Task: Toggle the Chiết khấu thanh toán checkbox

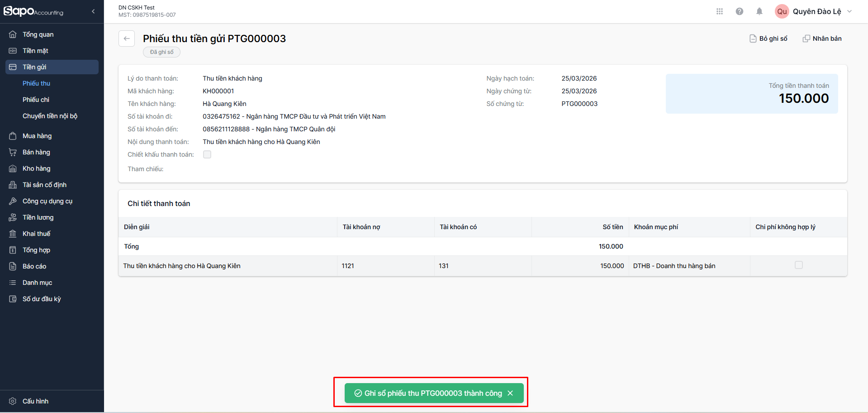Action: (x=207, y=154)
